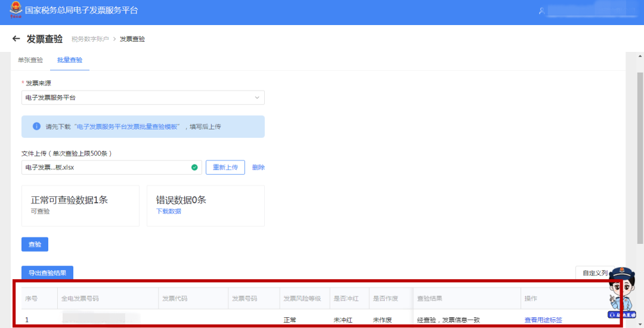Image resolution: width=644 pixels, height=328 pixels.
Task: Click the 导出查验结果 button
Action: click(x=47, y=273)
